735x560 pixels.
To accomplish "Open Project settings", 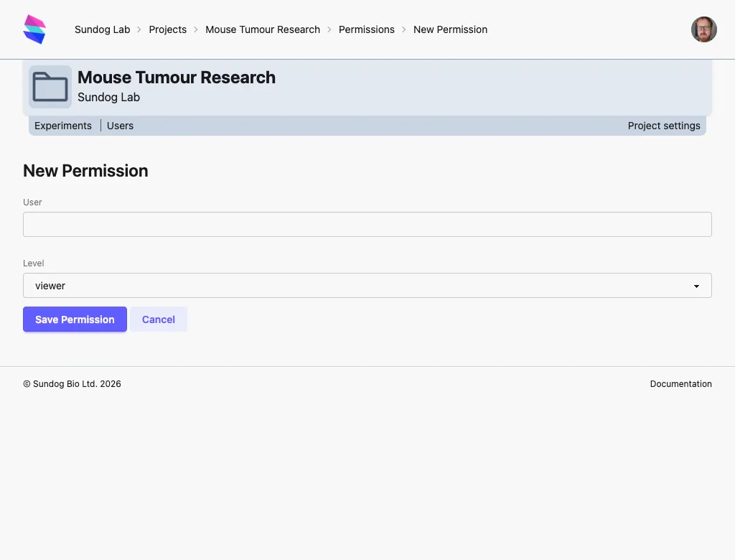I will pos(664,126).
